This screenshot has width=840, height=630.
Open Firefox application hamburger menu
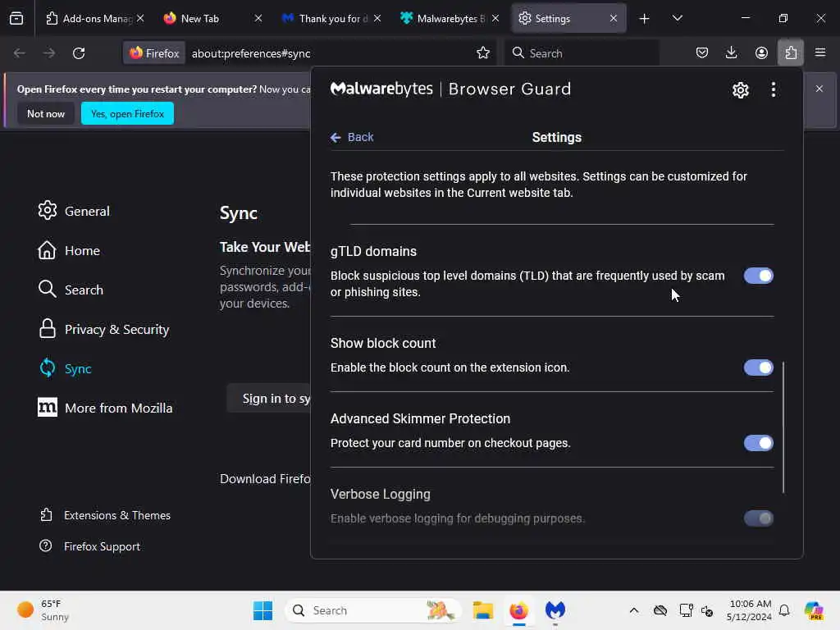(x=820, y=52)
